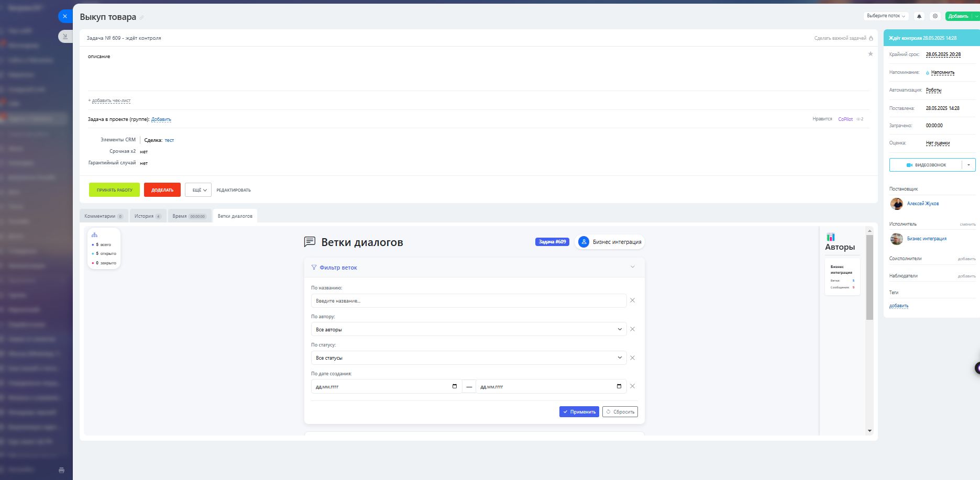This screenshot has width=980, height=480.
Task: Click the notifications bell icon
Action: 919,16
